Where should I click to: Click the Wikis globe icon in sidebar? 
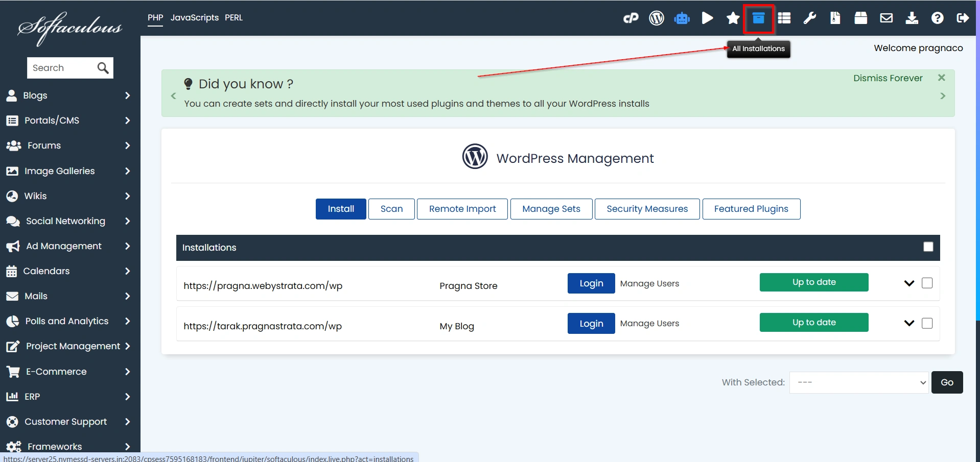(x=12, y=196)
